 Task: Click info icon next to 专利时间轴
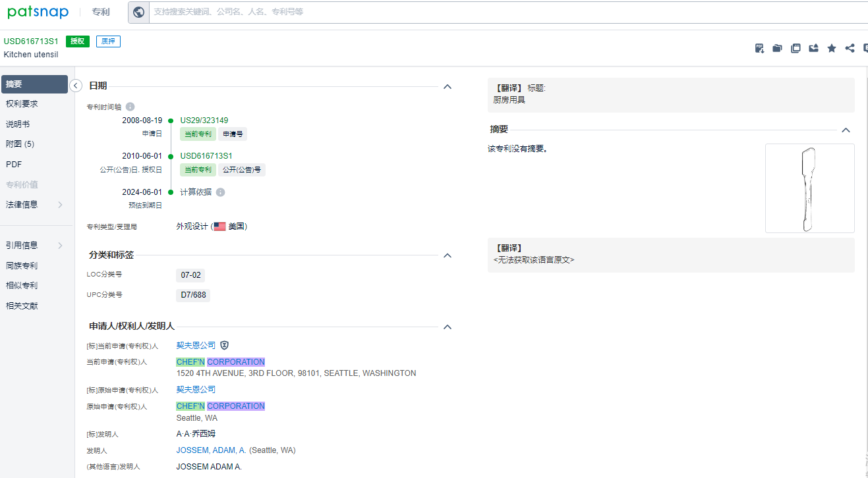click(130, 107)
